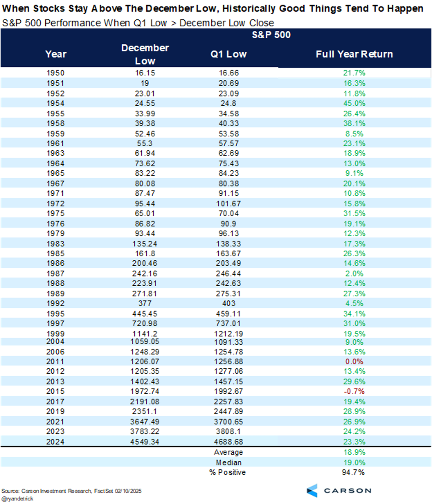Select the Year column header

pos(56,54)
